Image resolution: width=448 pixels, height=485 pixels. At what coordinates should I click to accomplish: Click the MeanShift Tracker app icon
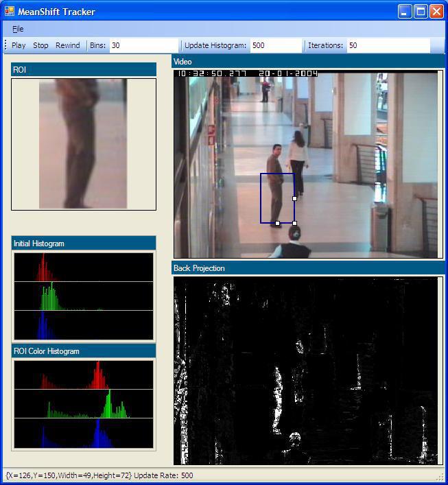click(10, 12)
